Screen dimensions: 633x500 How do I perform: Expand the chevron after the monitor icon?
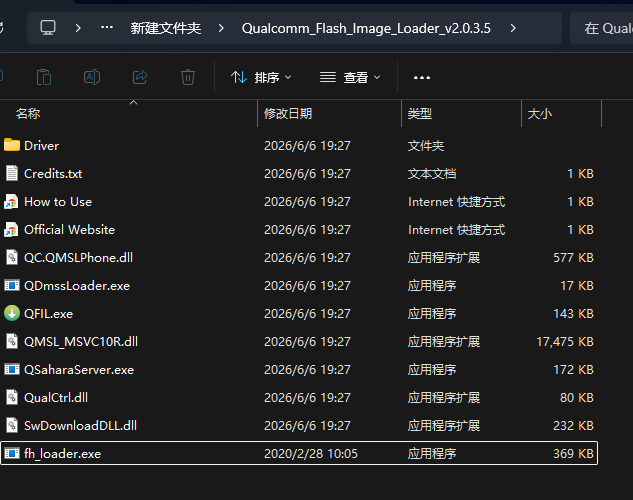click(78, 28)
